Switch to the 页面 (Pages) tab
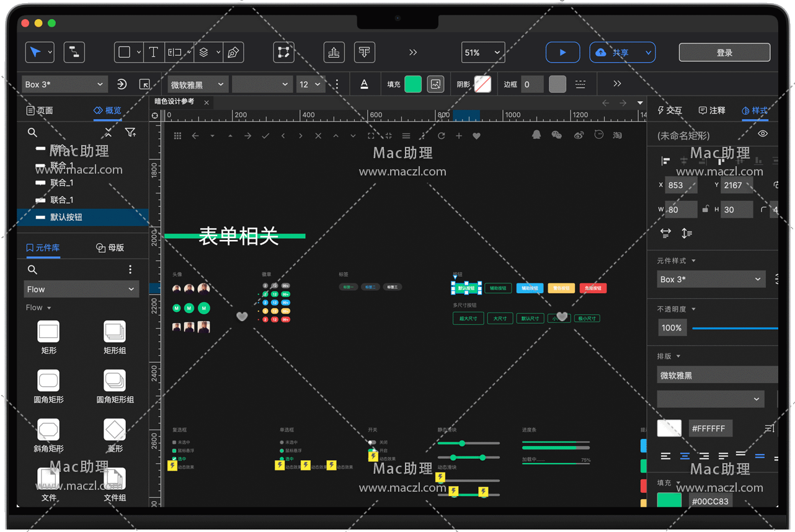Image resolution: width=795 pixels, height=532 pixels. point(40,110)
